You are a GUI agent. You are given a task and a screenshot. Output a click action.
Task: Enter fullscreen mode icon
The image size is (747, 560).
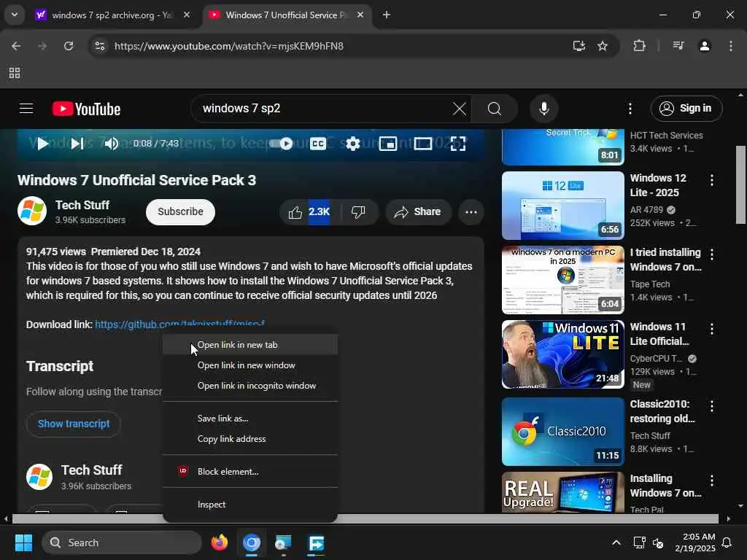[x=458, y=144]
